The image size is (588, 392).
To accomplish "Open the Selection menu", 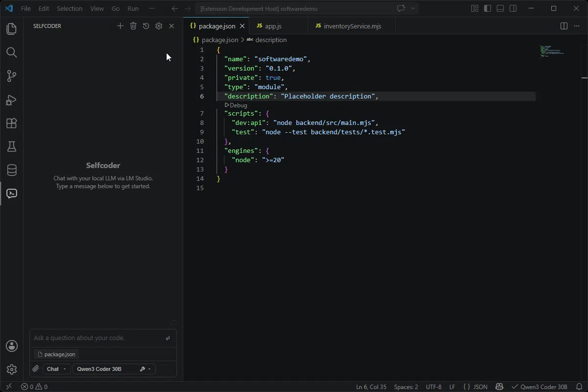I will click(x=70, y=8).
